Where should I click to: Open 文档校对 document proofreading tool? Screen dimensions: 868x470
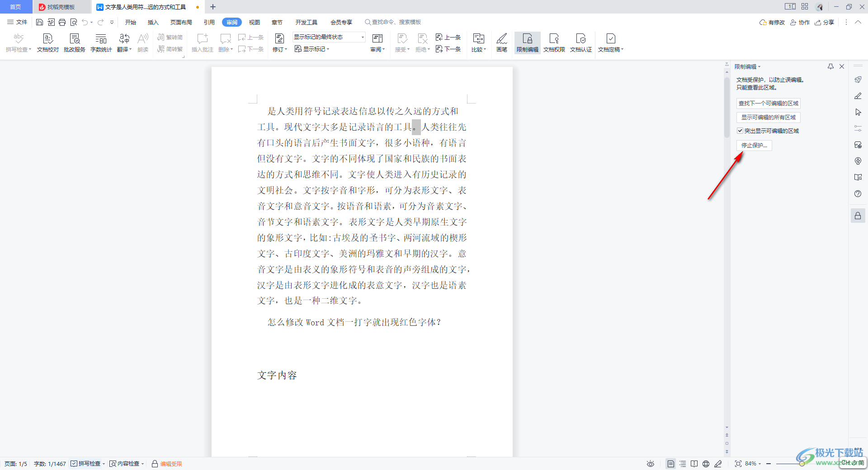pyautogui.click(x=48, y=43)
